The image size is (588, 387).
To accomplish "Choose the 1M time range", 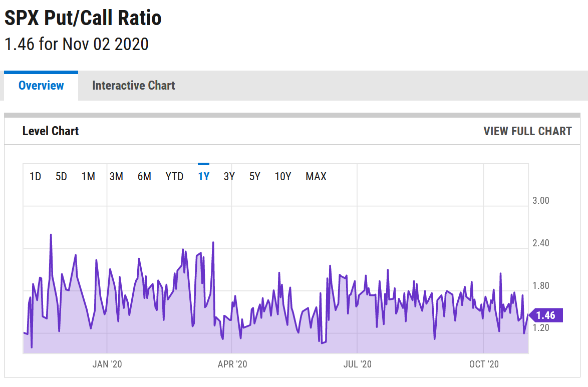I will point(89,176).
